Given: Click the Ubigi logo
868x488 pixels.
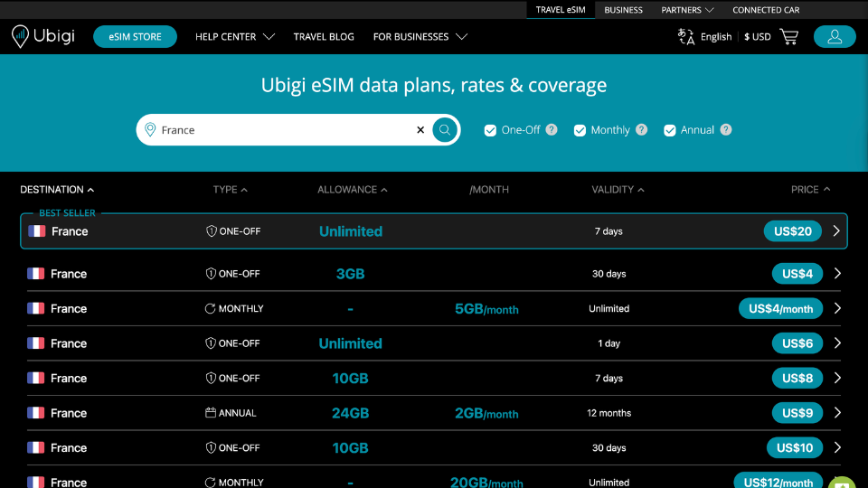Looking at the screenshot, I should 42,36.
